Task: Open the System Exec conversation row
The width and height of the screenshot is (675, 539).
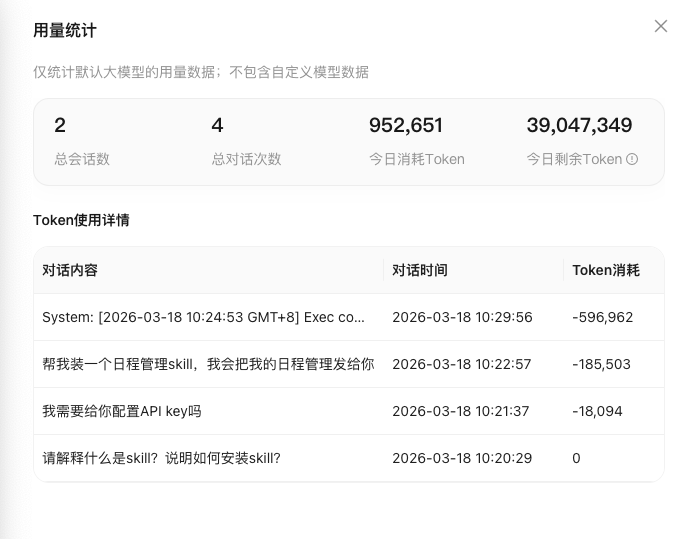Action: click(204, 317)
